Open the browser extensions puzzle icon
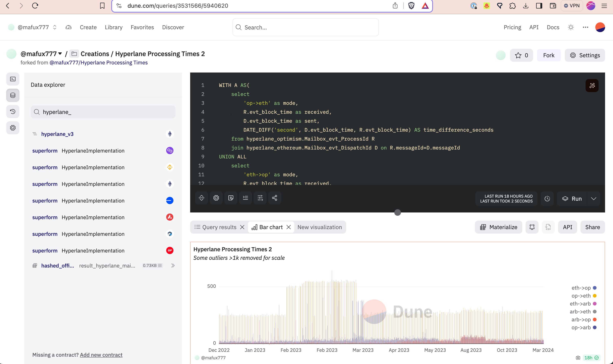The image size is (613, 364). click(x=513, y=6)
